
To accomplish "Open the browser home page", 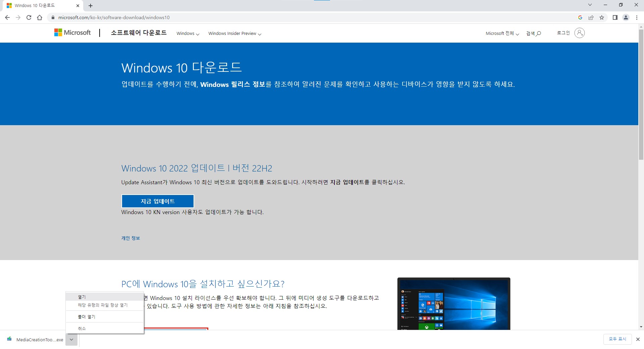I will (40, 17).
